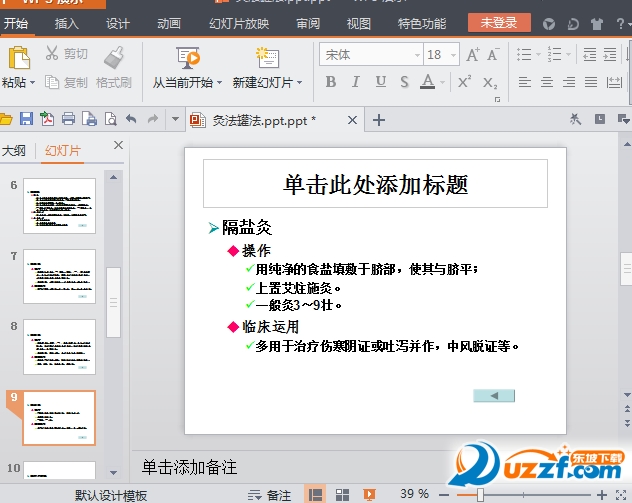The height and width of the screenshot is (503, 632).
Task: Start slideshow from status bar play icon
Action: point(369,495)
